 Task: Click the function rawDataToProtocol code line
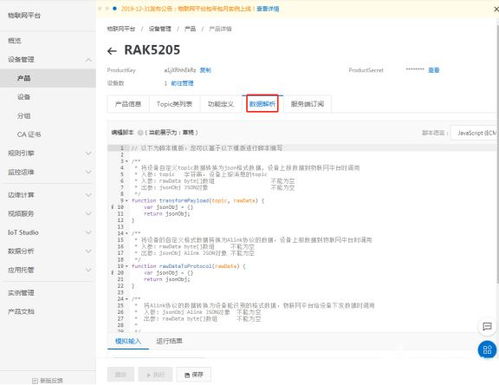click(188, 266)
